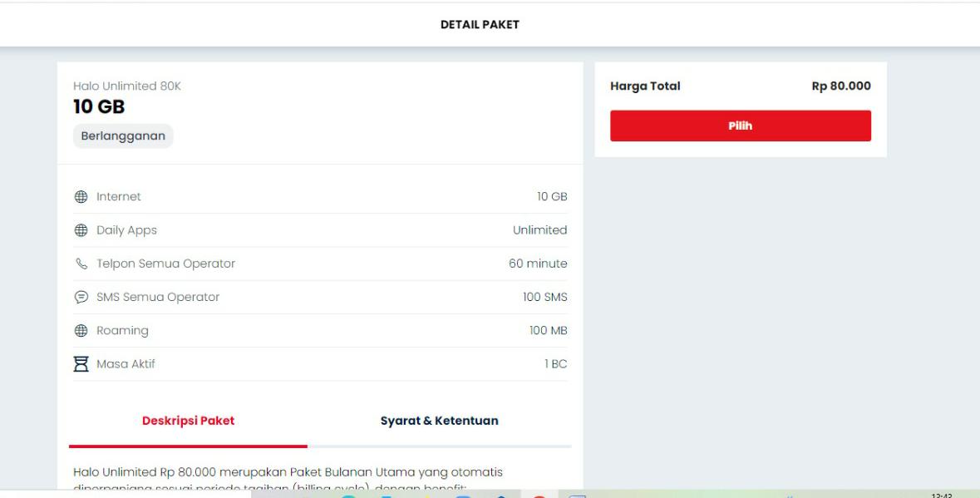The height and width of the screenshot is (498, 980).
Task: Click the globe icon beside Roaming
Action: 80,331
